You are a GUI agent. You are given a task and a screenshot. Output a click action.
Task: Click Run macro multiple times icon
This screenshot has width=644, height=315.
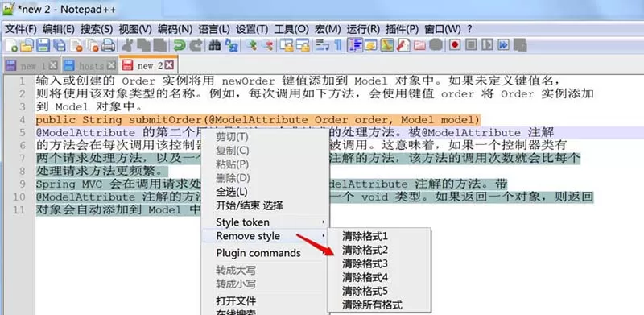pos(504,45)
